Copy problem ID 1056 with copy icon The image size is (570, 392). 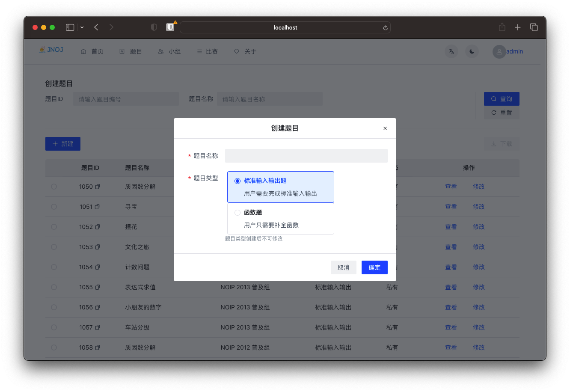pos(98,307)
